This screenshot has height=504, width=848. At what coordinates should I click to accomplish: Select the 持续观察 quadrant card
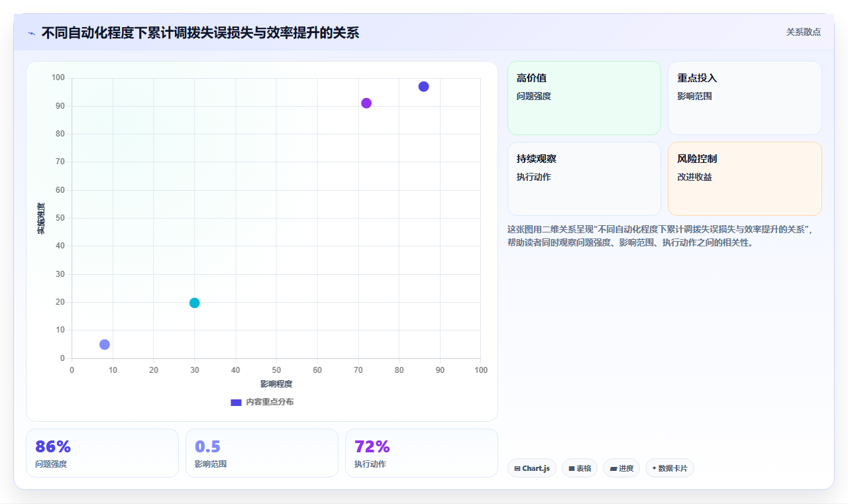[x=584, y=179]
